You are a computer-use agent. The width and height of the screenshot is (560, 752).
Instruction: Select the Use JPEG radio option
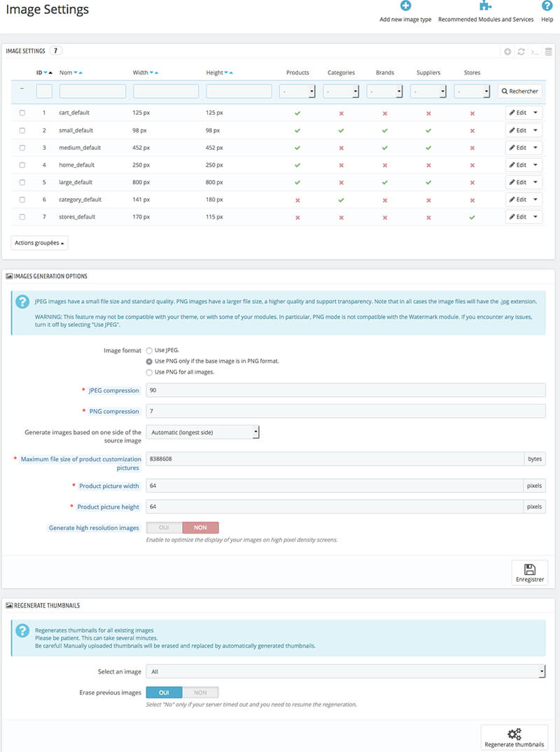click(149, 351)
